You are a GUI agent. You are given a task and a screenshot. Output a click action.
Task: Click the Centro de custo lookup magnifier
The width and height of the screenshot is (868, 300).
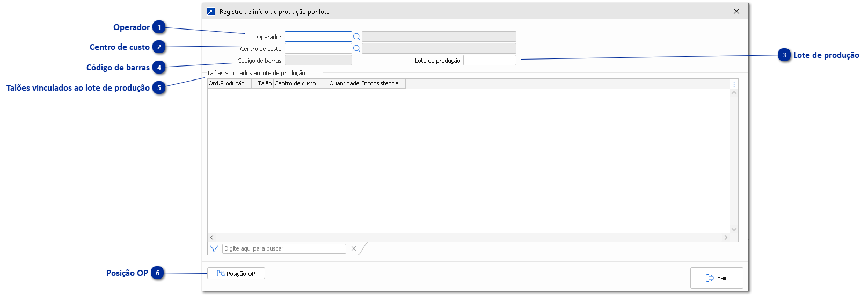pos(356,48)
